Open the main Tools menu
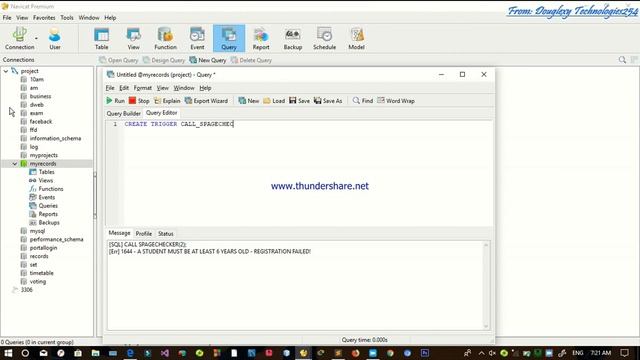Viewport: 640px width, 360px height. (67, 18)
